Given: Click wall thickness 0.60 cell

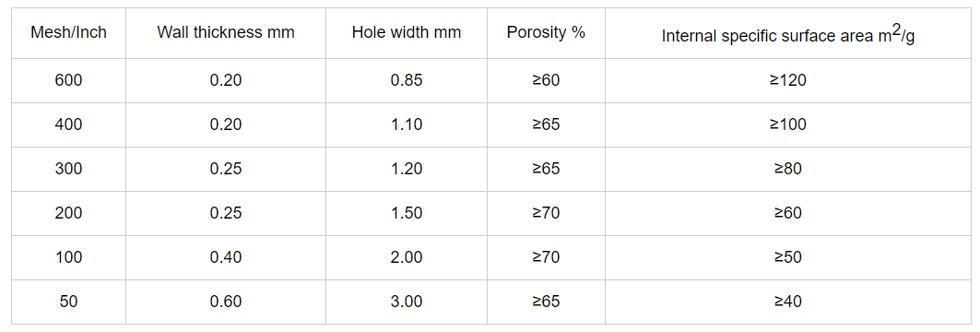Looking at the screenshot, I should point(226,302).
